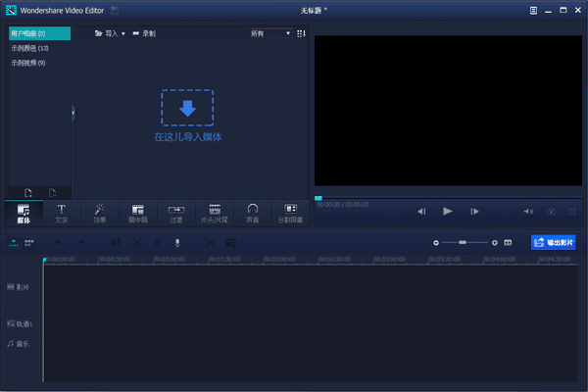Step to the previous frame
The height and width of the screenshot is (392, 588).
421,212
